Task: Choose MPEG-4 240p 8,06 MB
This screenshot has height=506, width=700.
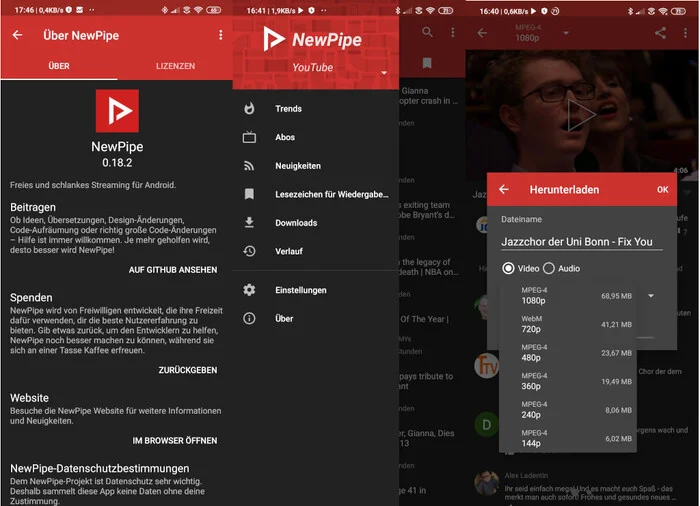Action: (x=567, y=410)
